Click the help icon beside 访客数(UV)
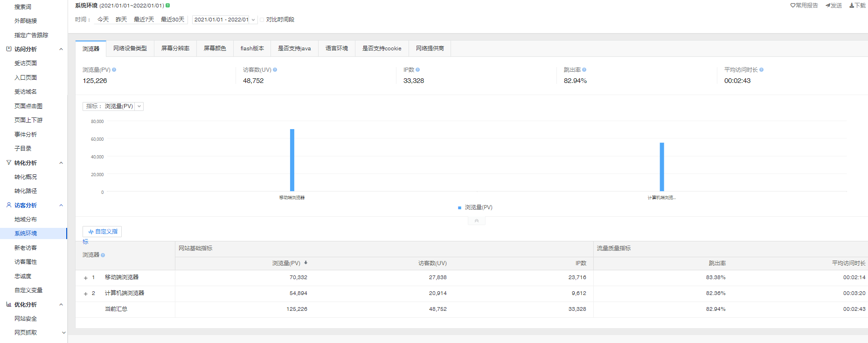 pos(275,70)
